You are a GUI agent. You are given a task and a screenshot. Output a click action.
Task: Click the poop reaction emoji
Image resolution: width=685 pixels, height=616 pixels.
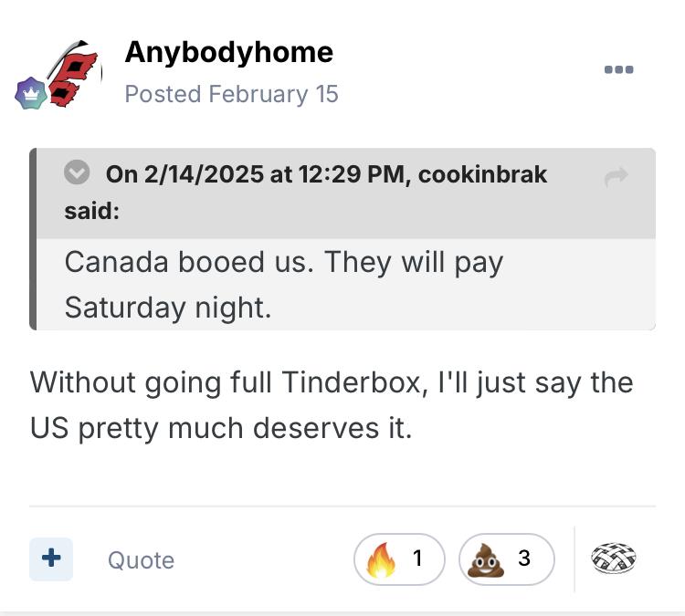[x=487, y=559]
